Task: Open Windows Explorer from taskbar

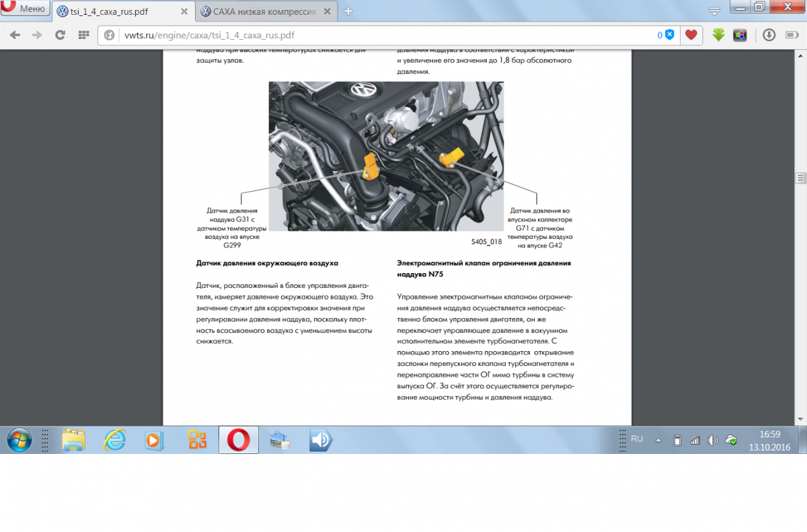Action: click(73, 440)
